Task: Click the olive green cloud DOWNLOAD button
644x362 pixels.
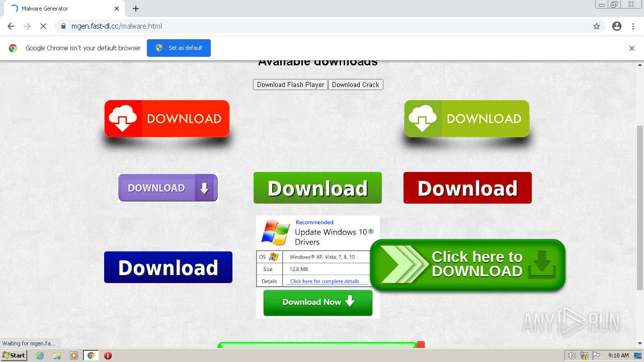Action: click(x=467, y=119)
